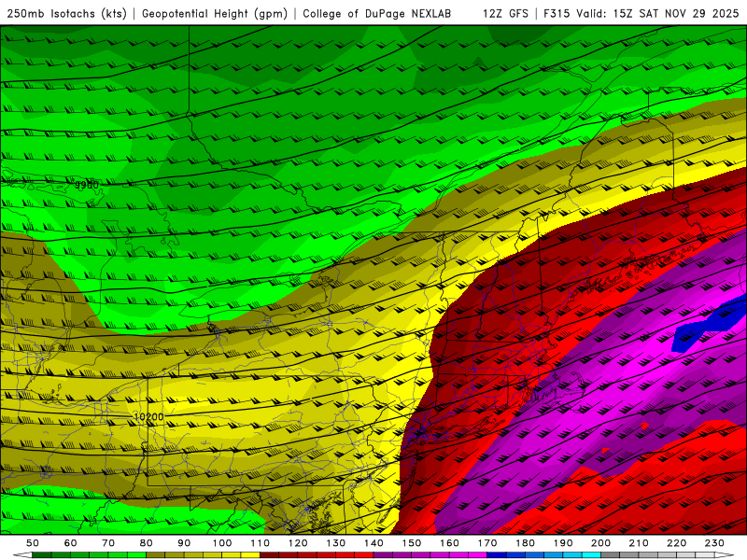Select the cyan swatch just left of 200
The width and height of the screenshot is (747, 560).
591,555
